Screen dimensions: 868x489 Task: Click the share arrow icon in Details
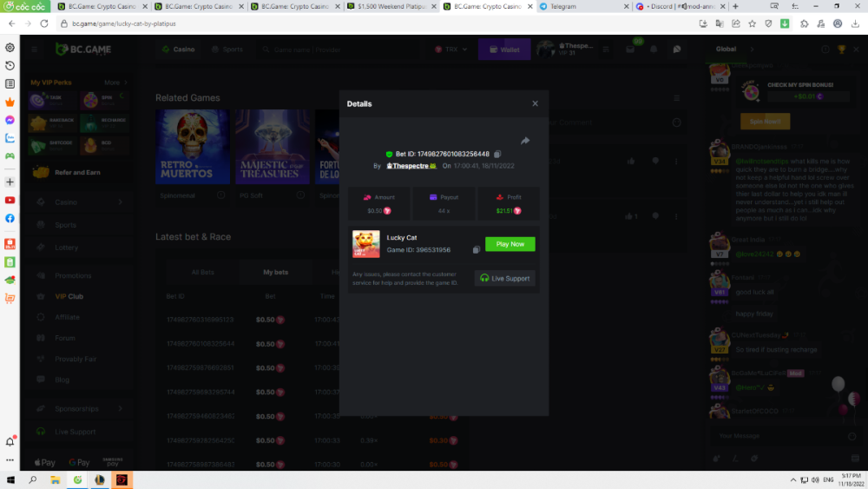pyautogui.click(x=525, y=141)
